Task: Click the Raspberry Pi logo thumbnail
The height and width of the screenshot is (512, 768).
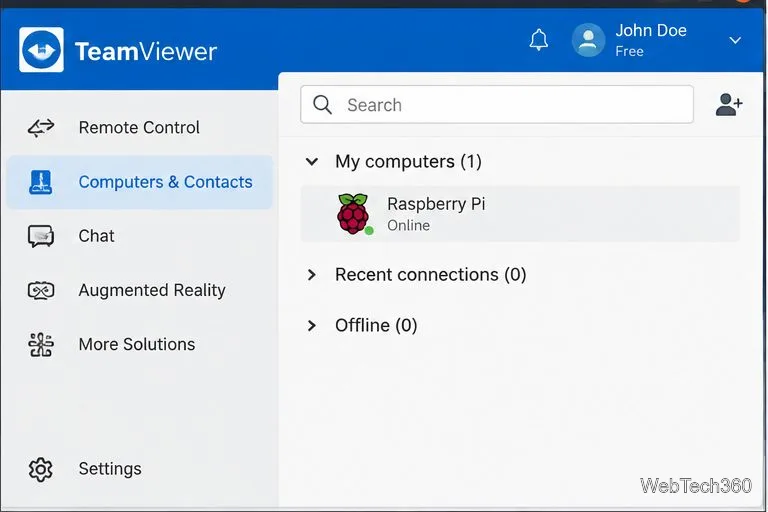Action: pos(353,214)
